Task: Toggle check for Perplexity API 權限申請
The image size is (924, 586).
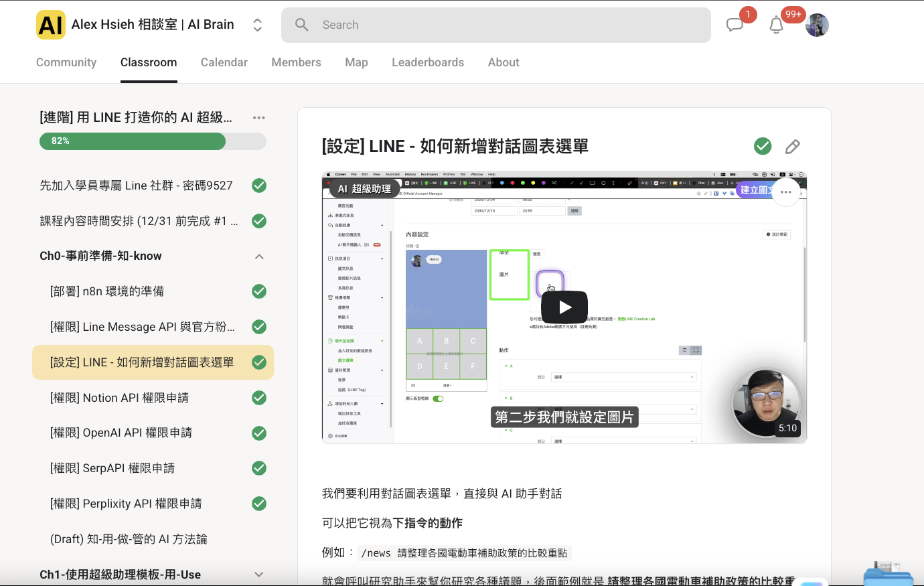Action: click(259, 504)
